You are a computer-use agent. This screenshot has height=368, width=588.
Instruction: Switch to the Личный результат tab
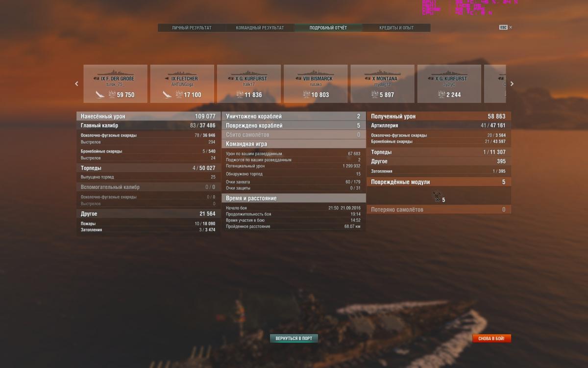(x=192, y=28)
